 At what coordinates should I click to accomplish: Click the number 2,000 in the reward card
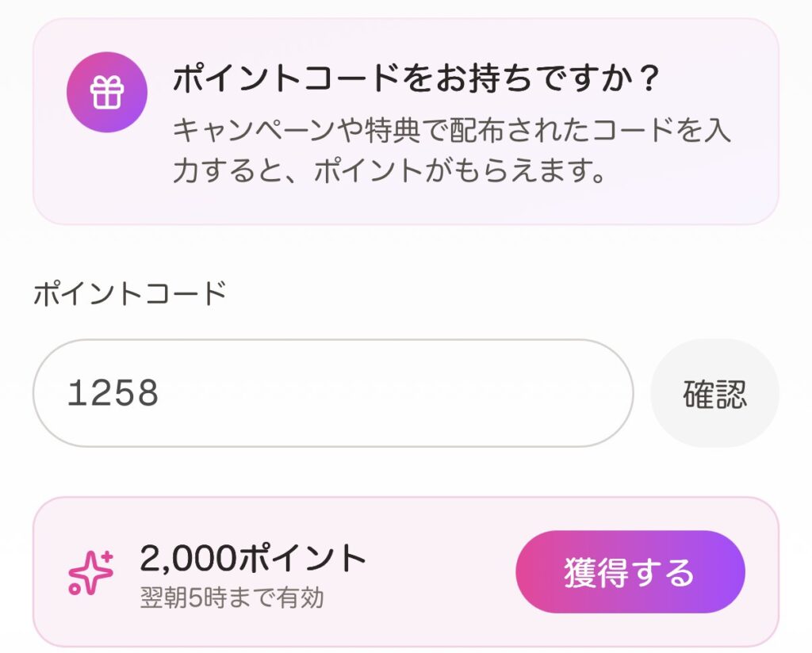click(187, 559)
